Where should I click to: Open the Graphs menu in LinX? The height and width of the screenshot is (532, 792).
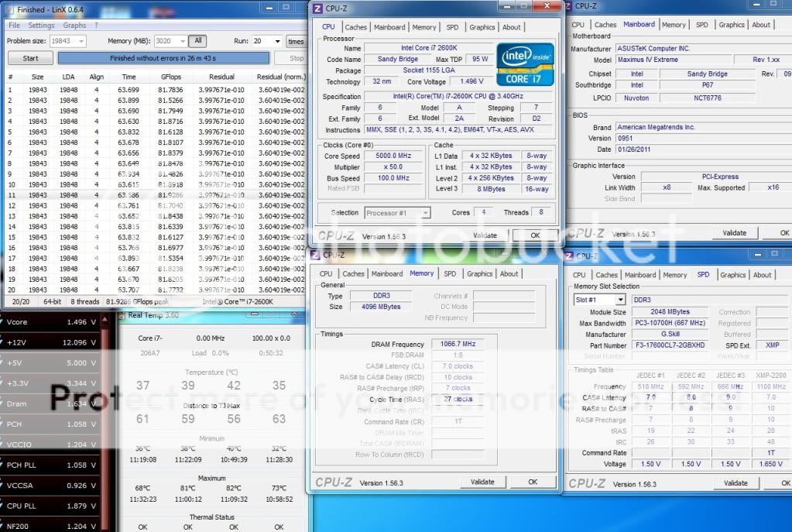coord(74,25)
